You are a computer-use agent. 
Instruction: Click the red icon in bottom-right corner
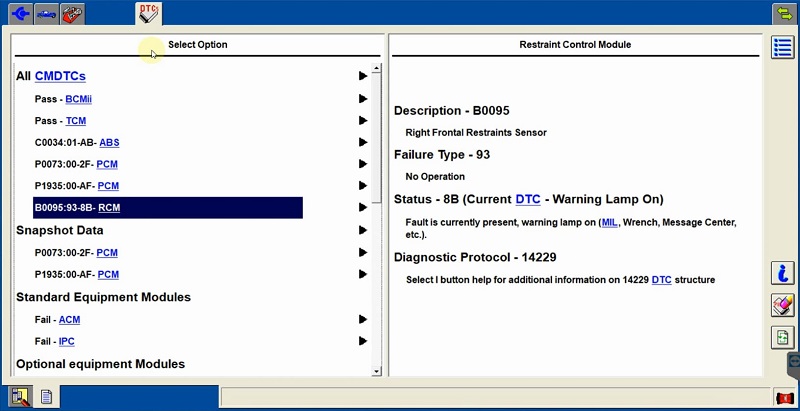click(785, 398)
